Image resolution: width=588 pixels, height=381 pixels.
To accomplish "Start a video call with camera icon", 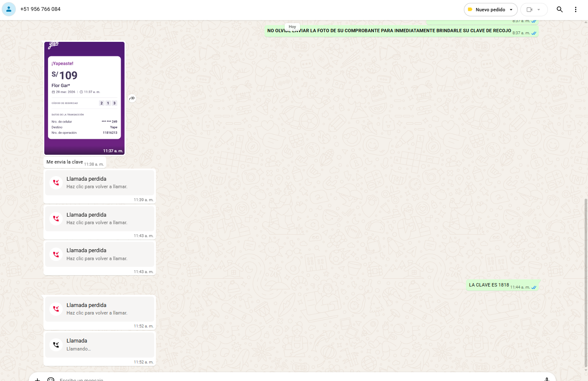I will (x=529, y=10).
